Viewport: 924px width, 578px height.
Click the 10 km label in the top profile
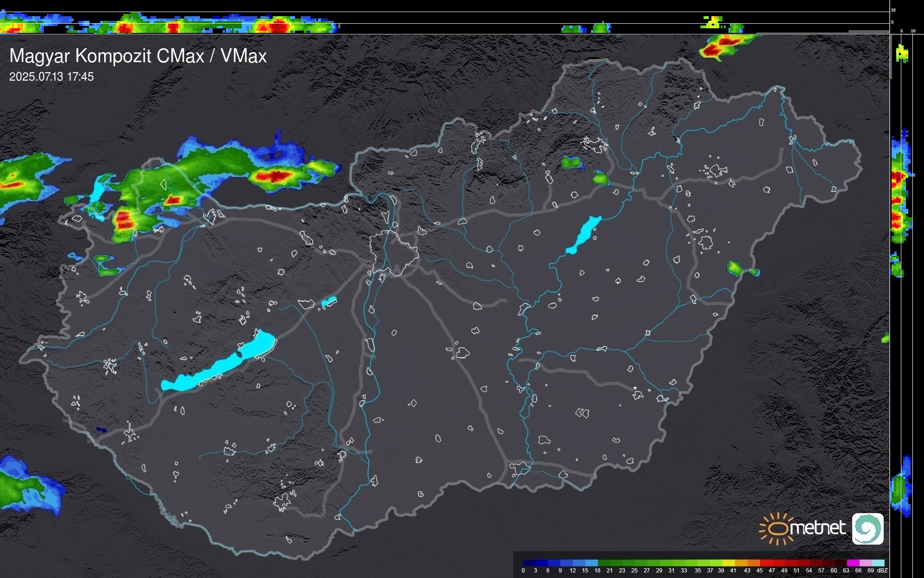pos(893,10)
